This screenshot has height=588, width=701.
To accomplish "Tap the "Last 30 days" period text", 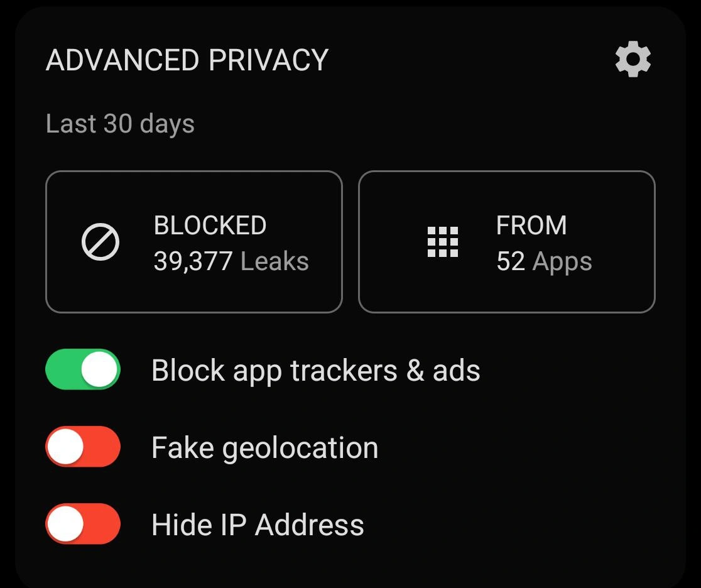I will pos(120,124).
